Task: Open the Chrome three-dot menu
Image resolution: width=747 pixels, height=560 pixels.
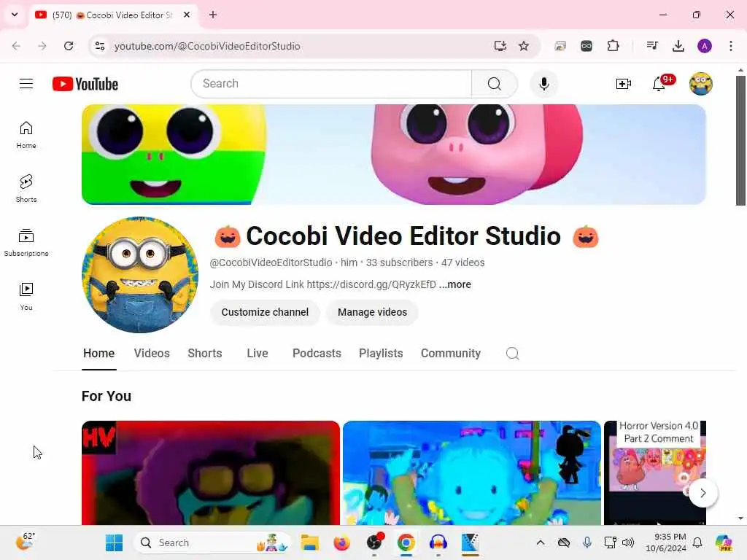Action: [731, 46]
